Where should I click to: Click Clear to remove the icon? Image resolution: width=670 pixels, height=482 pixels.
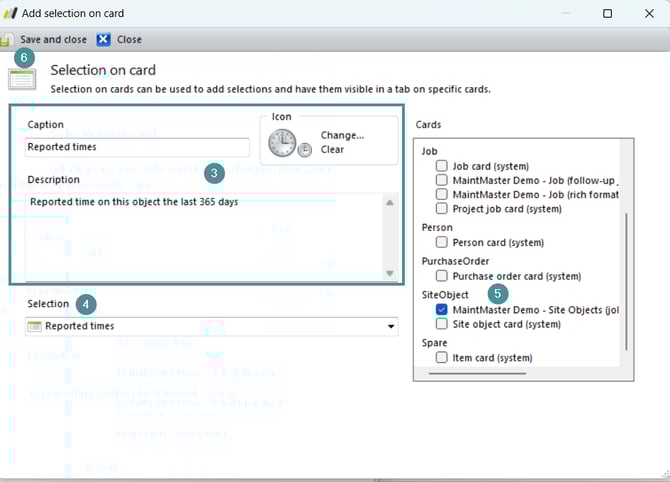pos(332,150)
